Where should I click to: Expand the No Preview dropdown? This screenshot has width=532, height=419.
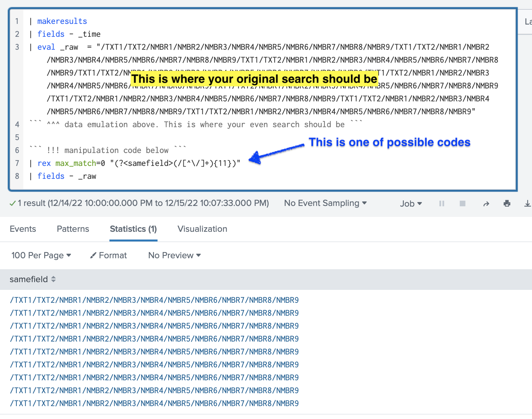(x=175, y=255)
